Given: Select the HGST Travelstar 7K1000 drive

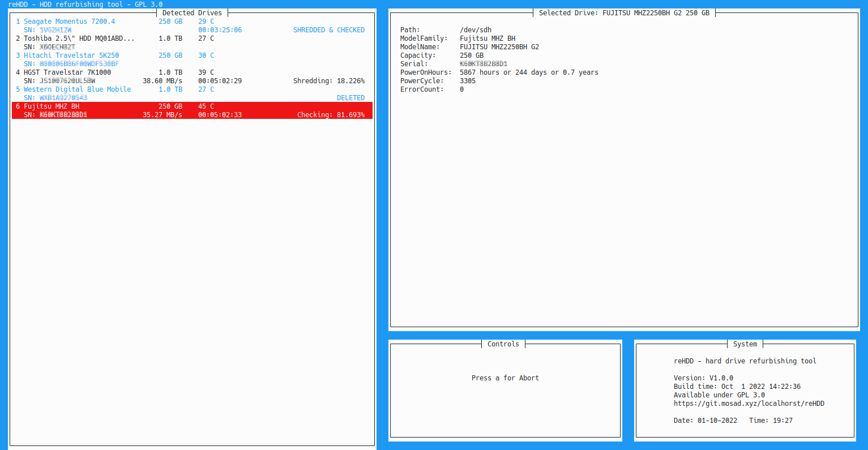Looking at the screenshot, I should pos(67,72).
